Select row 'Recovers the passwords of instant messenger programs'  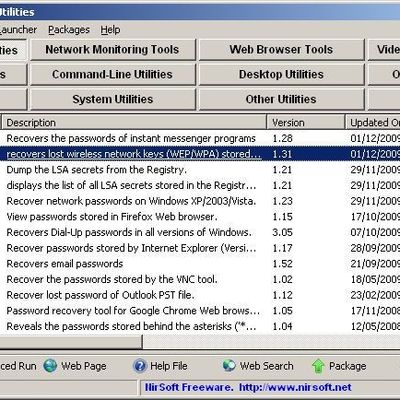pyautogui.click(x=200, y=138)
